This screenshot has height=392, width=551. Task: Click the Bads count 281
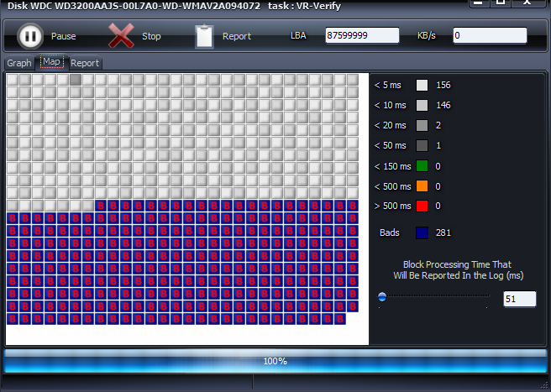click(x=443, y=233)
